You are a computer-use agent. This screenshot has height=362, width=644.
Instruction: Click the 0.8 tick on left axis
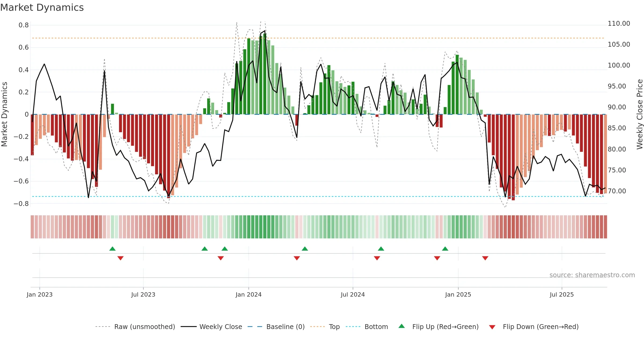(x=24, y=25)
